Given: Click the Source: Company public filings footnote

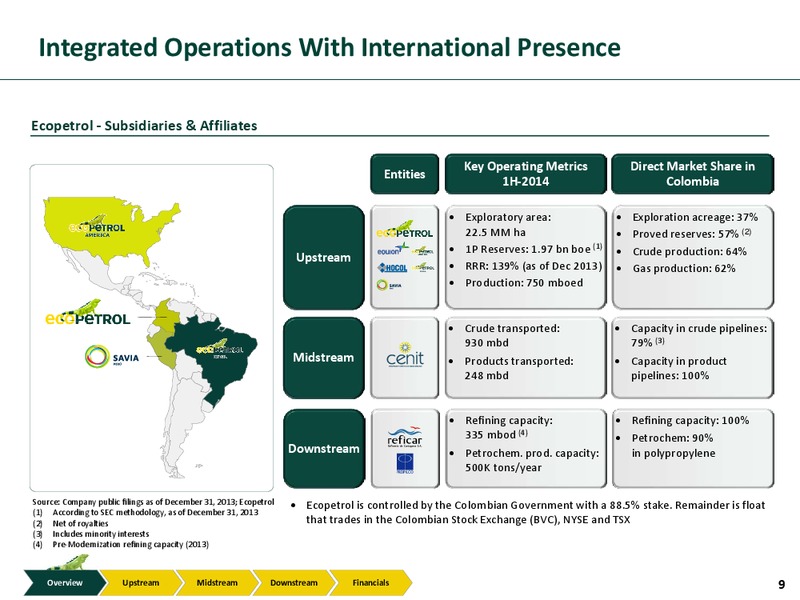Looking at the screenshot, I should [153, 502].
